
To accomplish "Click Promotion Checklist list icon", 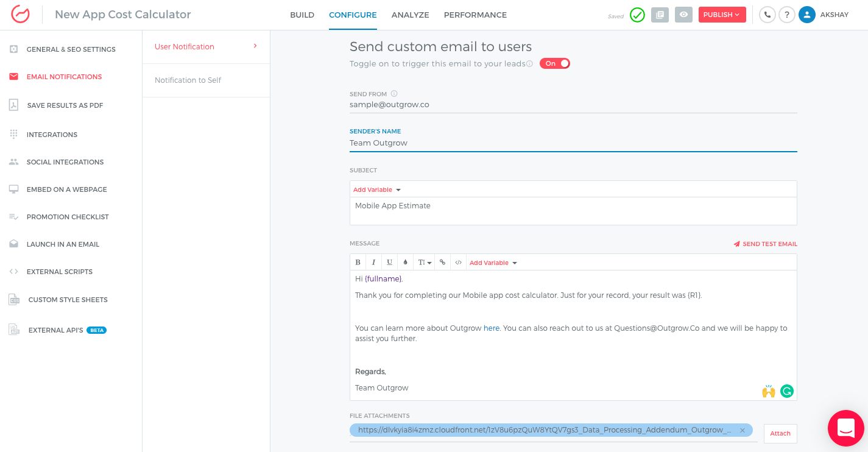I will (13, 217).
